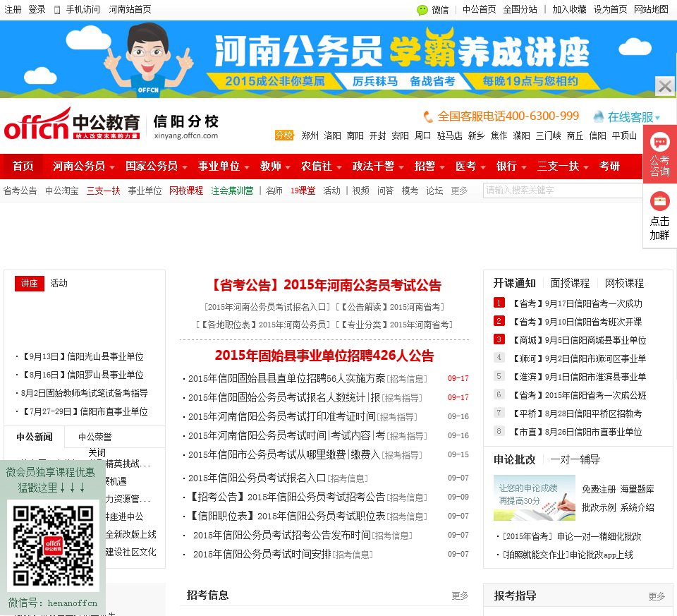Click 更多 in the sub navigation

459,191
